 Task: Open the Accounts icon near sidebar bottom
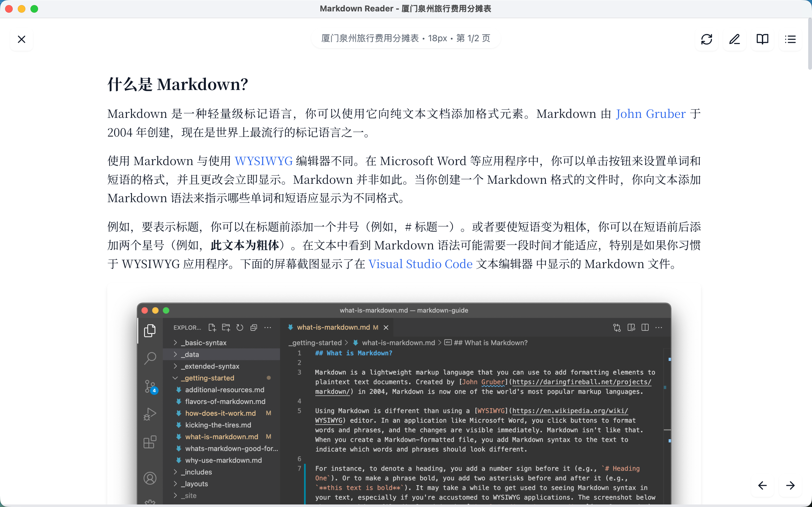150,478
